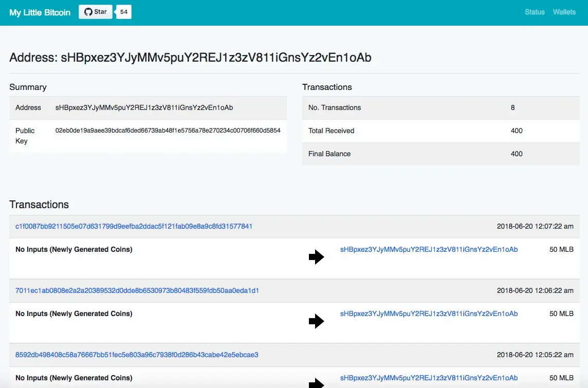This screenshot has width=588, height=388.
Task: Click the Address heading at page top
Action: [191, 58]
